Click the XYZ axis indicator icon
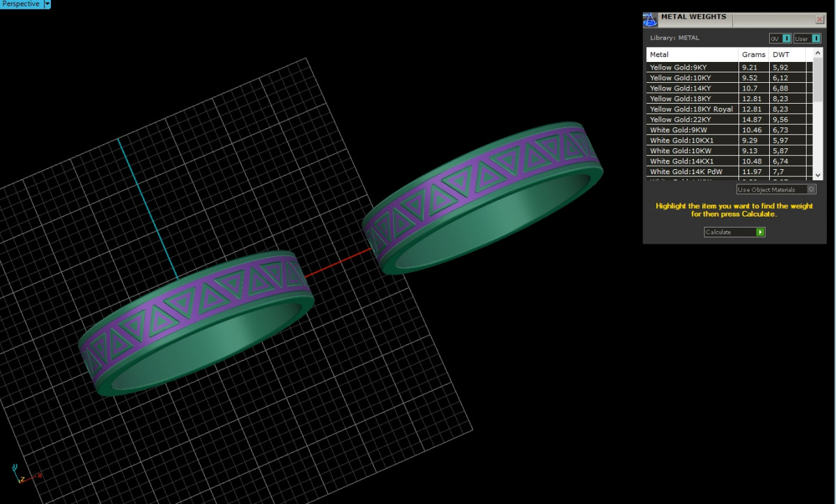This screenshot has height=504, width=836. (26, 473)
